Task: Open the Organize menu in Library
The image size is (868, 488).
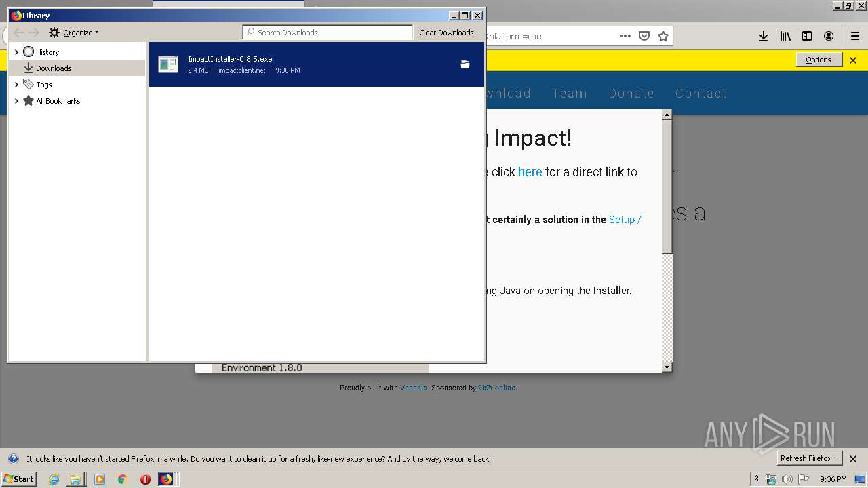Action: click(73, 33)
